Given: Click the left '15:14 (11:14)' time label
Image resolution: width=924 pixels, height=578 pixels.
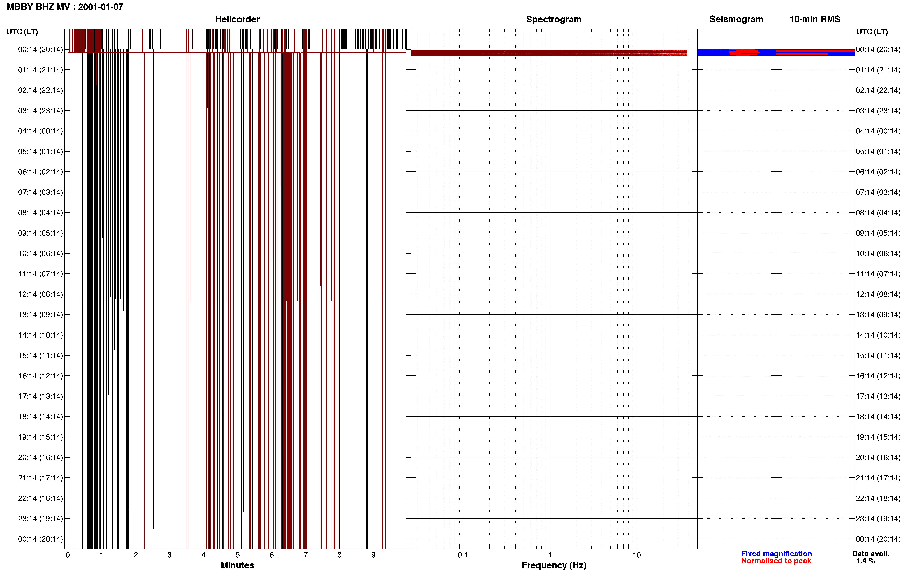Looking at the screenshot, I should (41, 356).
